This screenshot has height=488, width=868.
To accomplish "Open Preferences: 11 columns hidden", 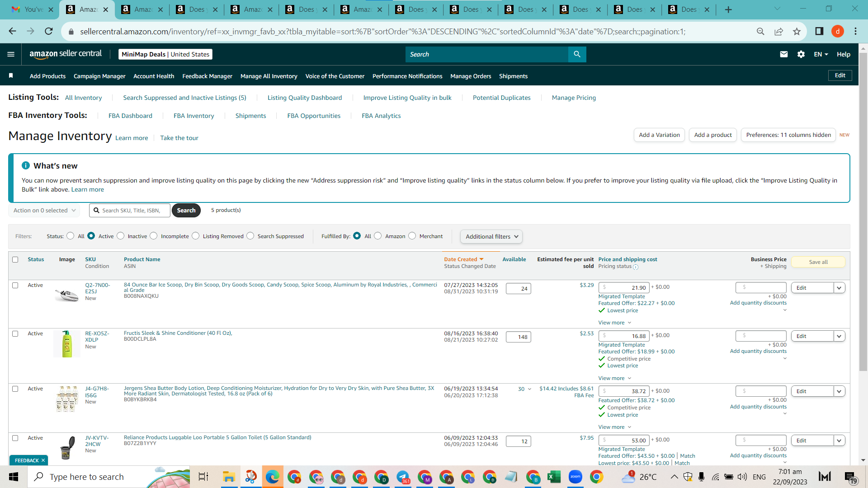I will click(788, 135).
